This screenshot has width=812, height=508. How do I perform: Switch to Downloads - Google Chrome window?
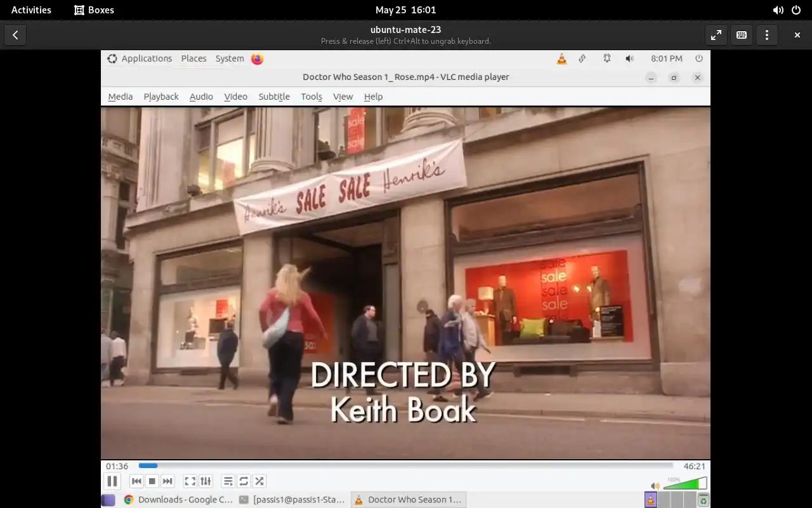click(178, 500)
